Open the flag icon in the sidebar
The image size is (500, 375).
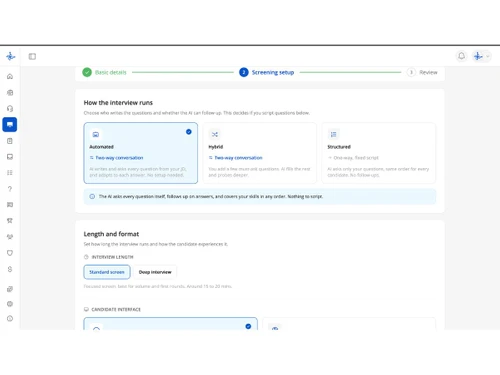(x=10, y=205)
